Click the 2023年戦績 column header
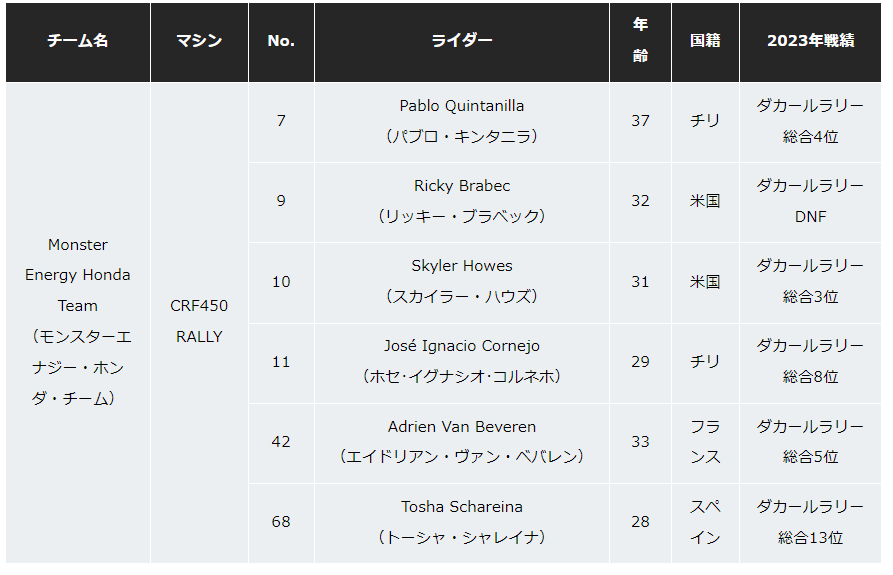The image size is (893, 575). 810,41
